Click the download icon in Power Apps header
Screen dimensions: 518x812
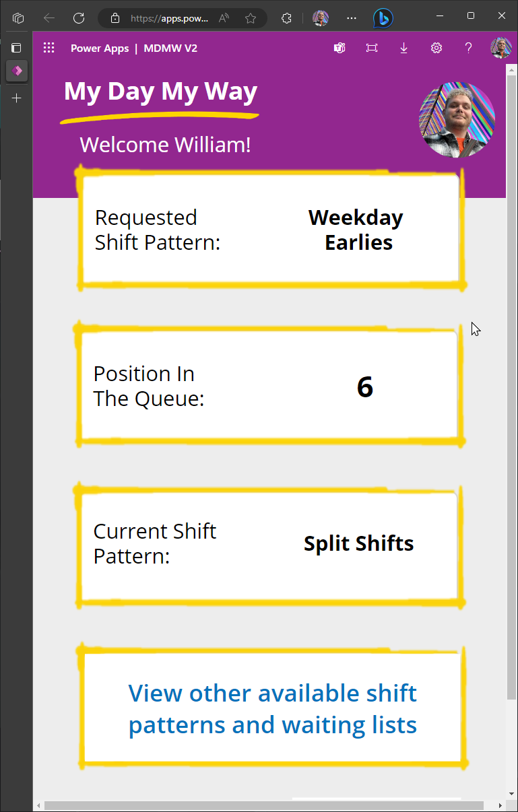tap(404, 48)
